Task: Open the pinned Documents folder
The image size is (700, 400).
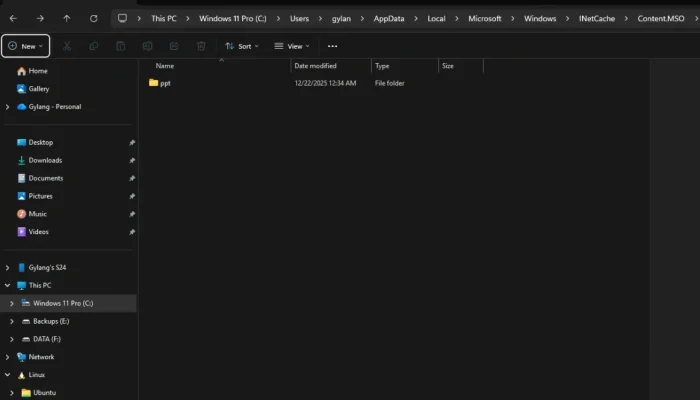Action: 40,178
